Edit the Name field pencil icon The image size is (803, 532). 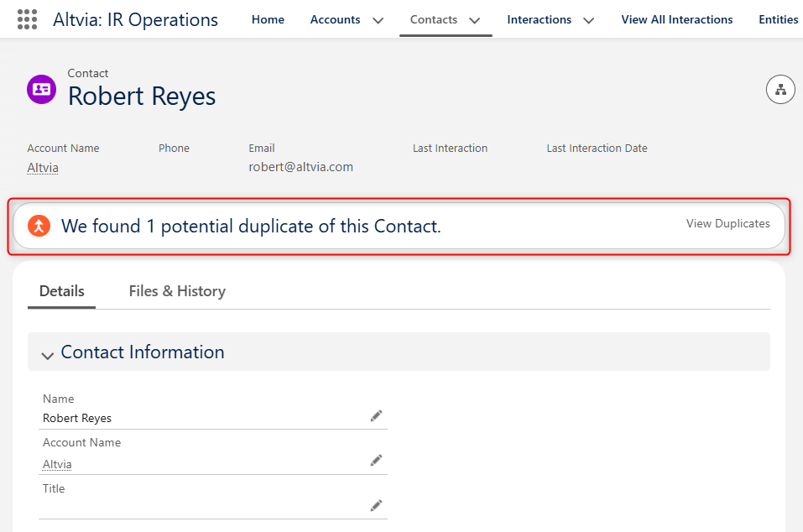(377, 415)
